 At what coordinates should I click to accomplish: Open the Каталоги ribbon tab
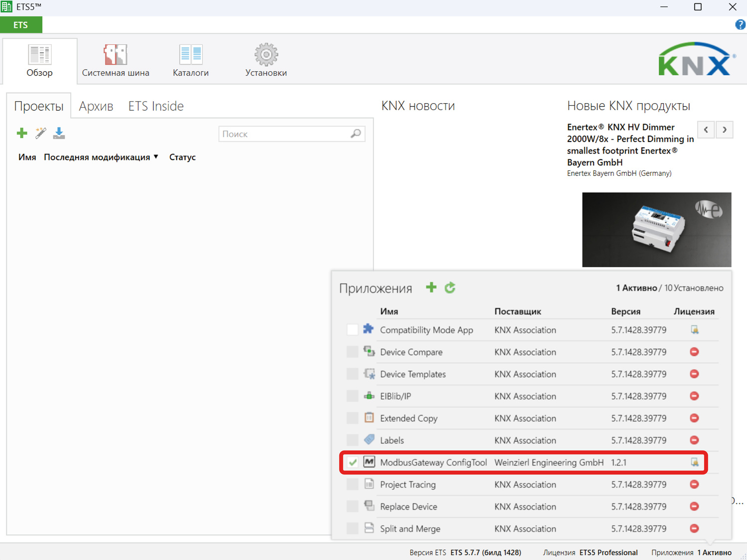[191, 61]
